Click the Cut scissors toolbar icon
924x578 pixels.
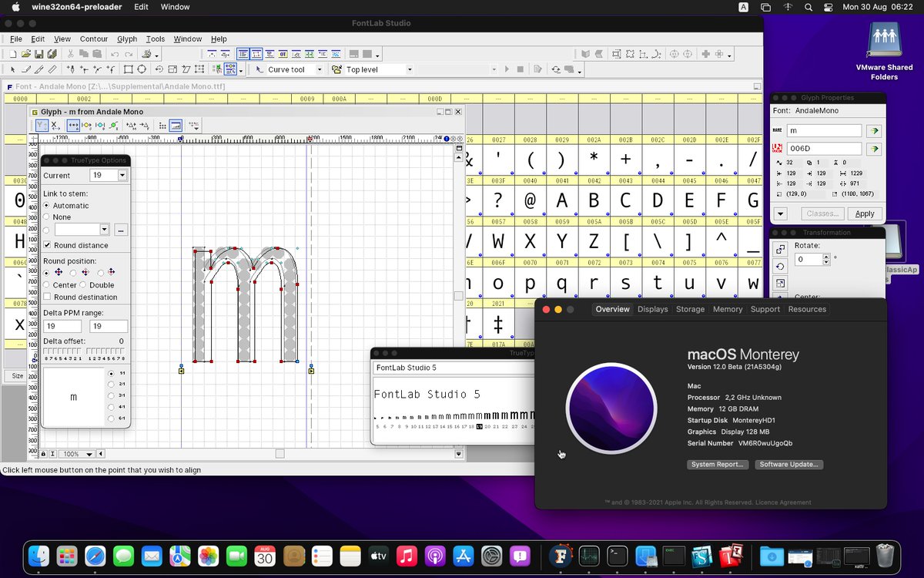70,54
